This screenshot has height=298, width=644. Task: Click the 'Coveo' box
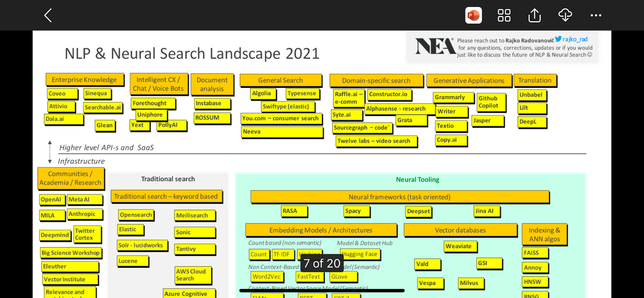(x=62, y=93)
